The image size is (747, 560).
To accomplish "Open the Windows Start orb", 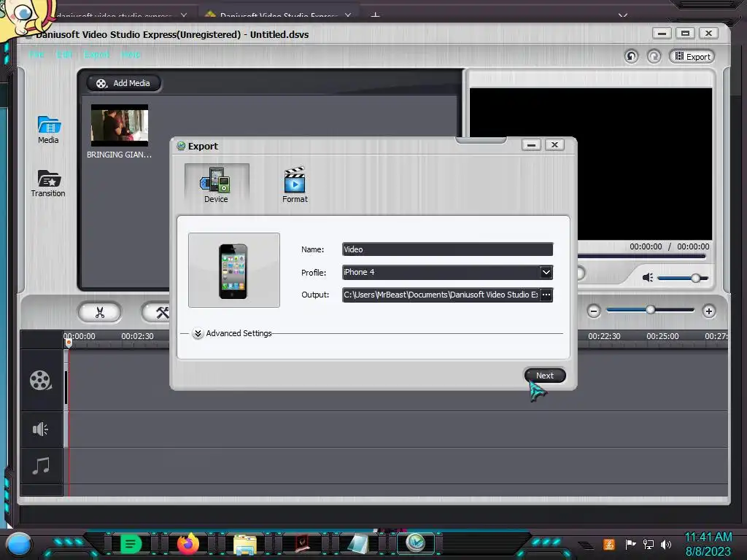I will (20, 544).
